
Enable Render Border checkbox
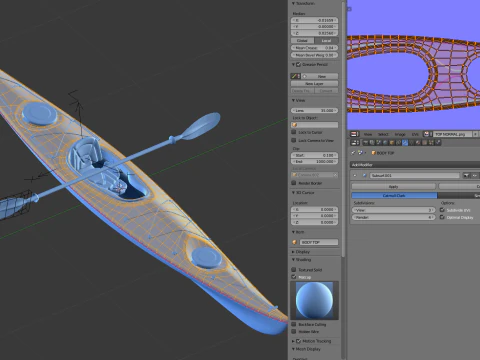(294, 183)
